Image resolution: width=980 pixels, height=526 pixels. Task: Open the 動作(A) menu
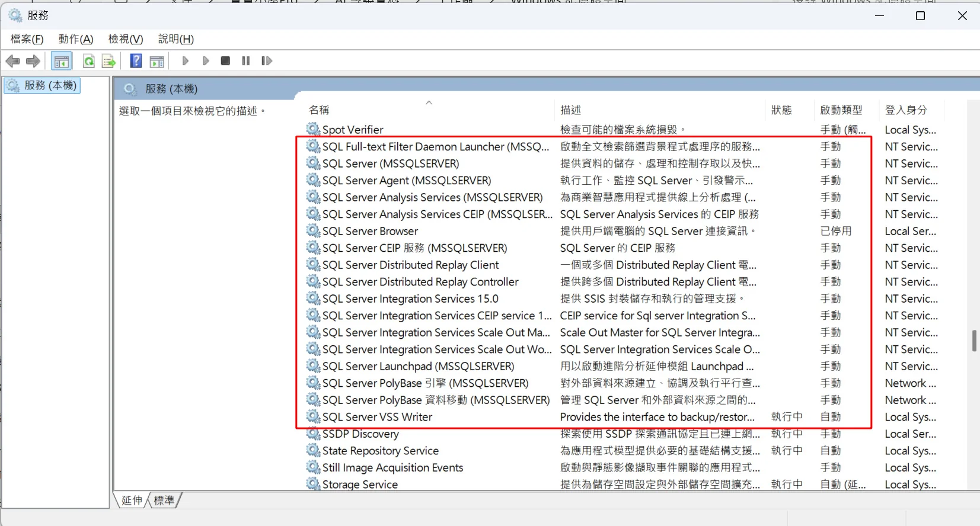(76, 39)
